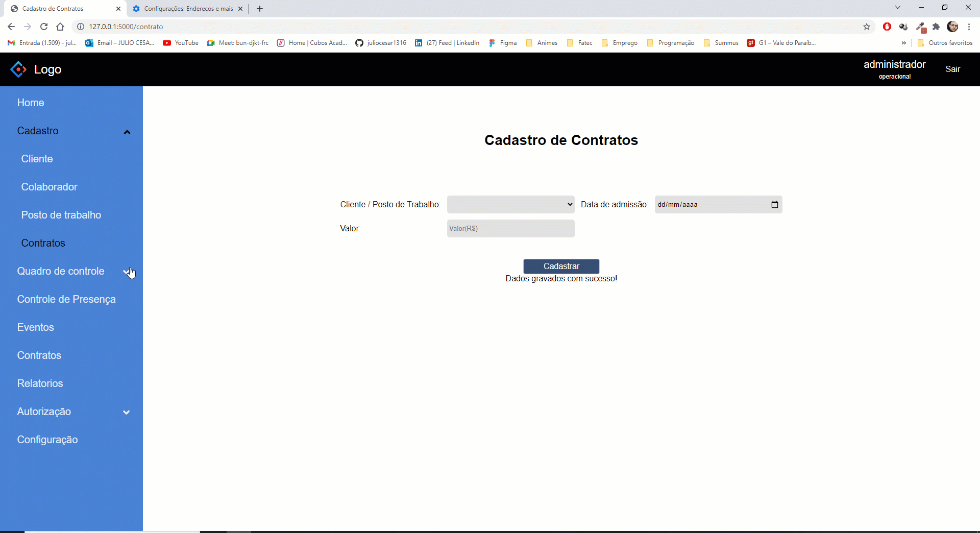Viewport: 980px width, 533px height.
Task: Click the Valor(R$) input field
Action: coord(510,228)
